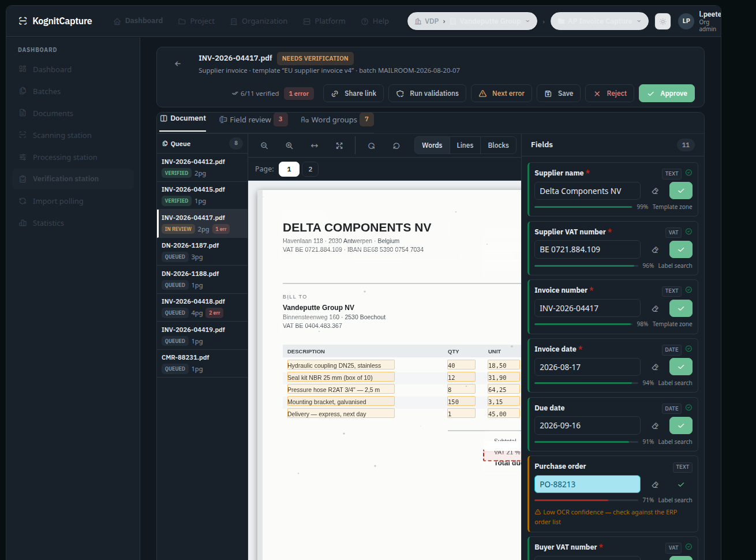Switch overlay mode to Words
Image resolution: width=756 pixels, height=560 pixels.
[432, 145]
